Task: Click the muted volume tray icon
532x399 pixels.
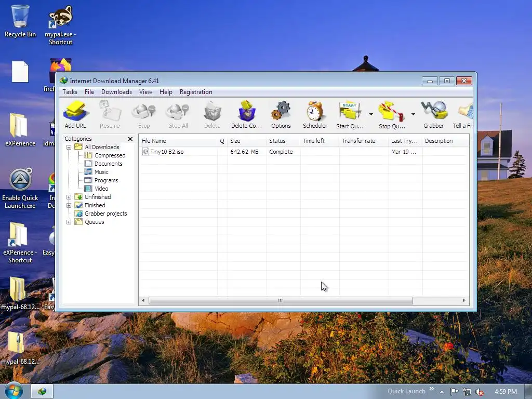Action: point(480,392)
